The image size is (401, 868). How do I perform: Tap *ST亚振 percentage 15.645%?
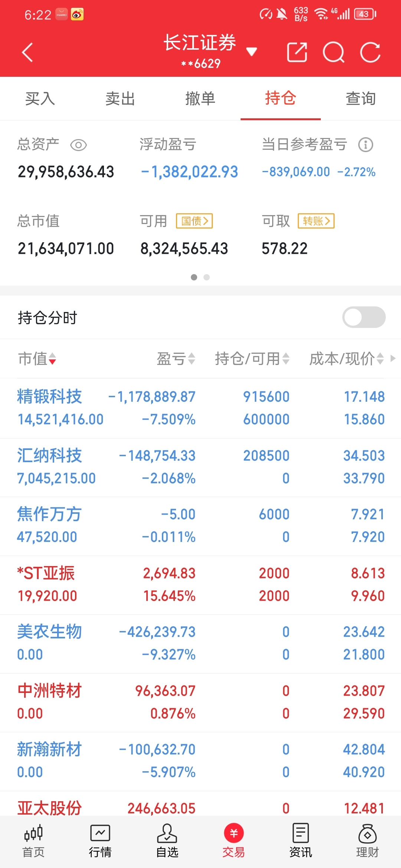tap(169, 596)
